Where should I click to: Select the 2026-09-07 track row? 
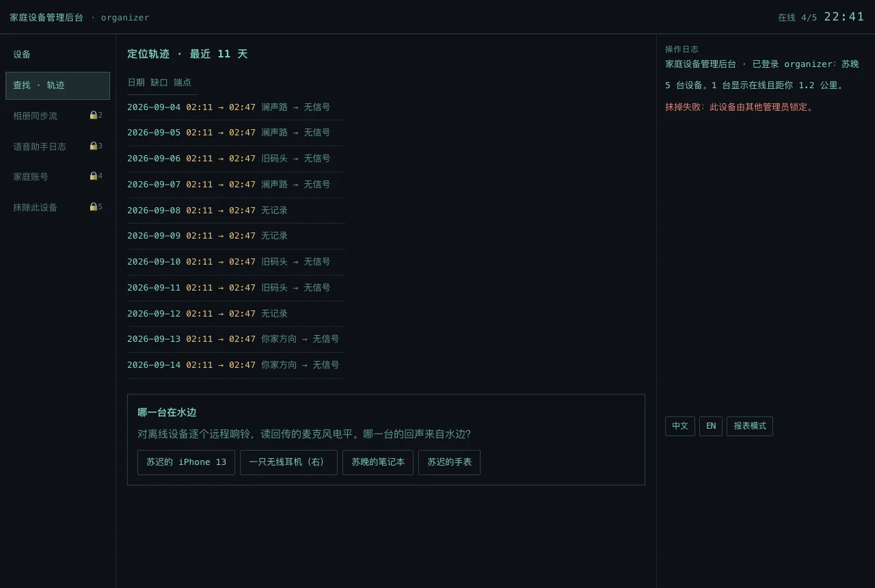click(x=236, y=185)
